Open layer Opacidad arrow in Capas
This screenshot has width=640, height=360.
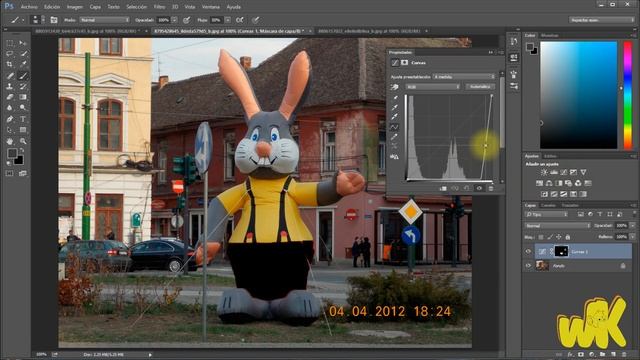coord(632,225)
